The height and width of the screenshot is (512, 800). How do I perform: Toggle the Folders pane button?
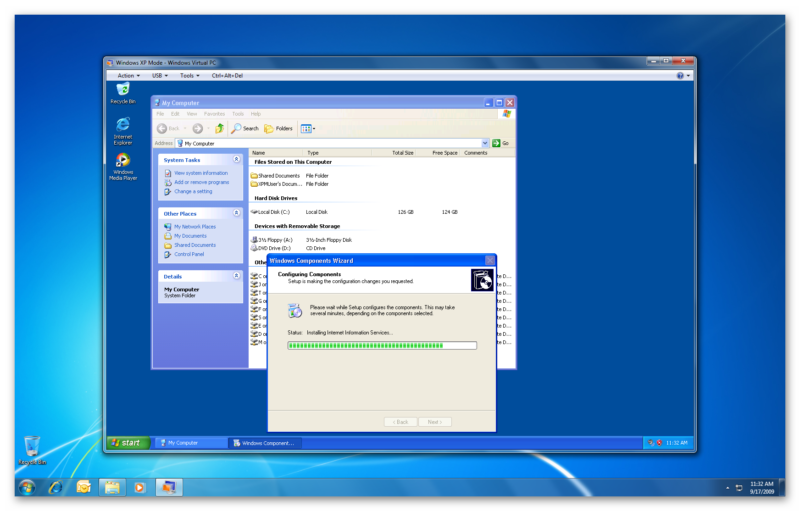pyautogui.click(x=279, y=129)
